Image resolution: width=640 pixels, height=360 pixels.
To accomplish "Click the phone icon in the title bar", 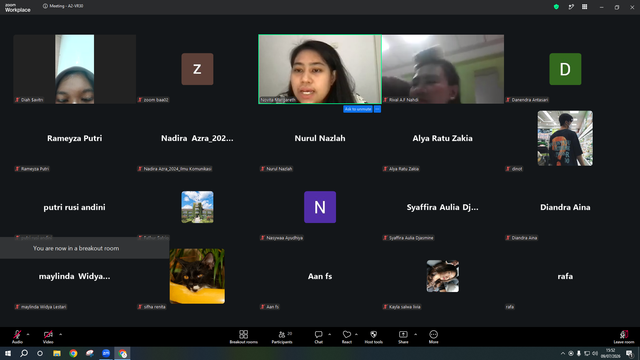I will 571,7.
